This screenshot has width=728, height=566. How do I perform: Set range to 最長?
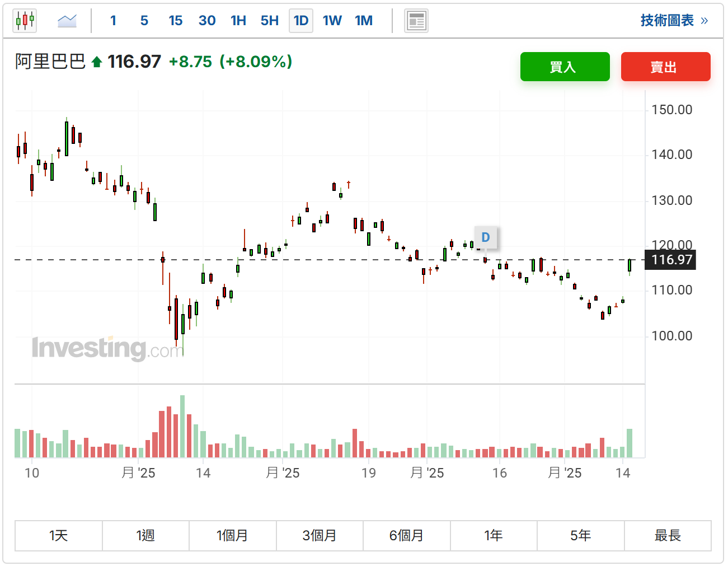point(668,536)
